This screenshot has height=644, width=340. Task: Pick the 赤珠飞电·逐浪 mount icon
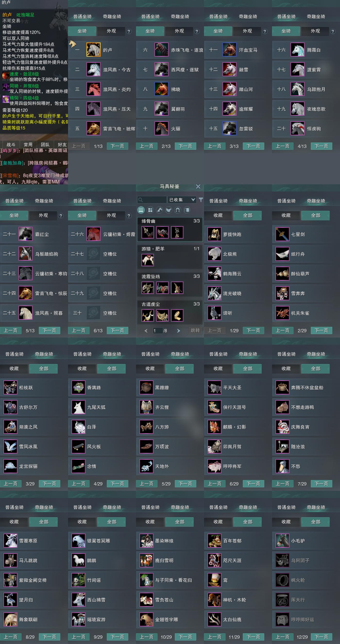(161, 50)
